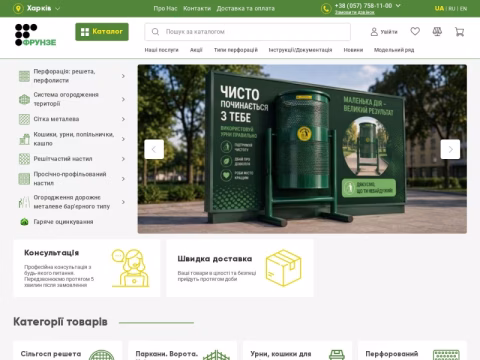Open Новини menu item

353,50
